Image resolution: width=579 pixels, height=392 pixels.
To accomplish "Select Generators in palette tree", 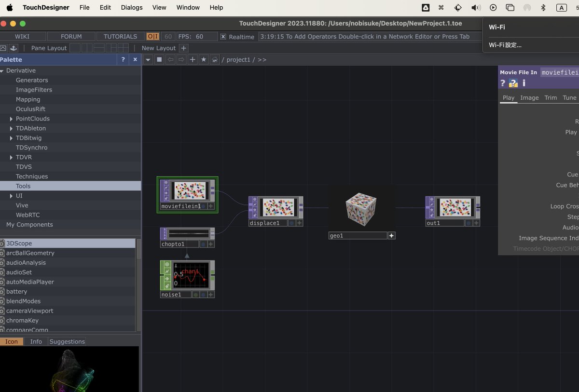I will [32, 80].
